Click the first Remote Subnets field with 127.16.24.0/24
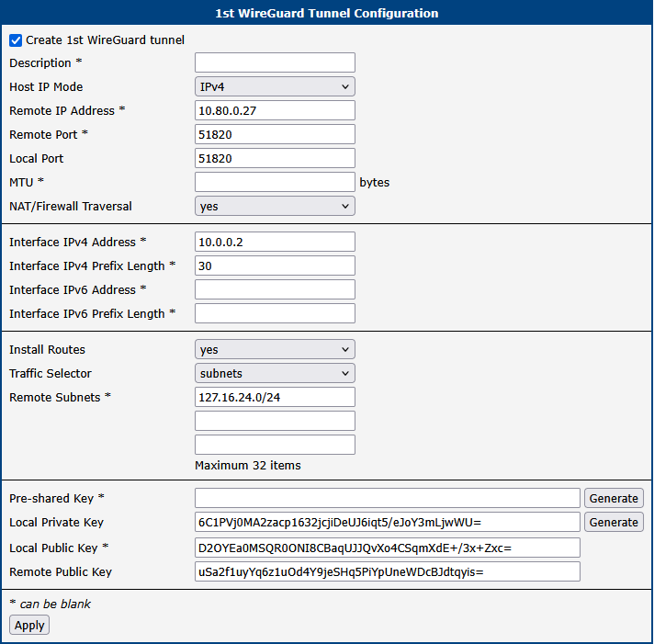The height and width of the screenshot is (644, 654). (x=275, y=397)
